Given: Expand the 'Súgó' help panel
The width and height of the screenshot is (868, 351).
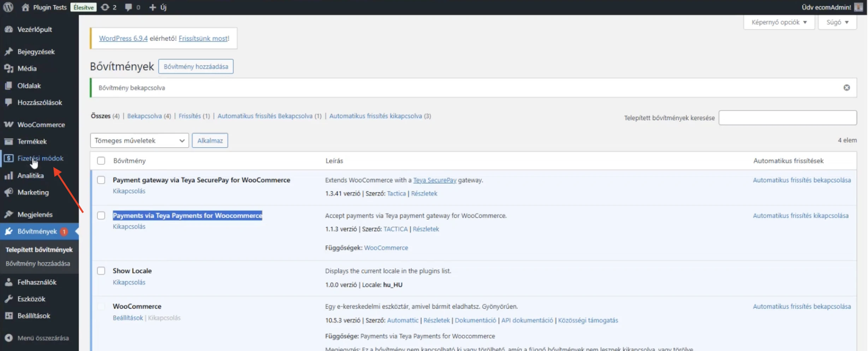Looking at the screenshot, I should click(x=837, y=22).
